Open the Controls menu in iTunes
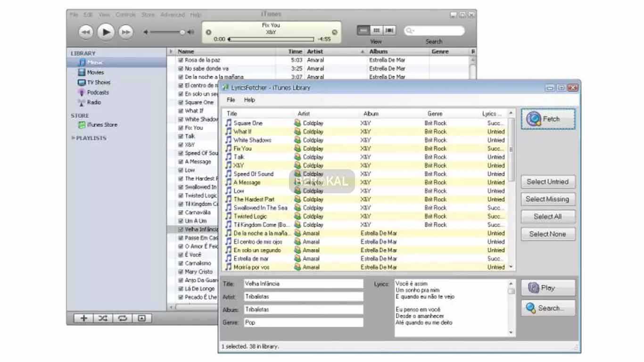The width and height of the screenshot is (644, 362). pyautogui.click(x=126, y=15)
